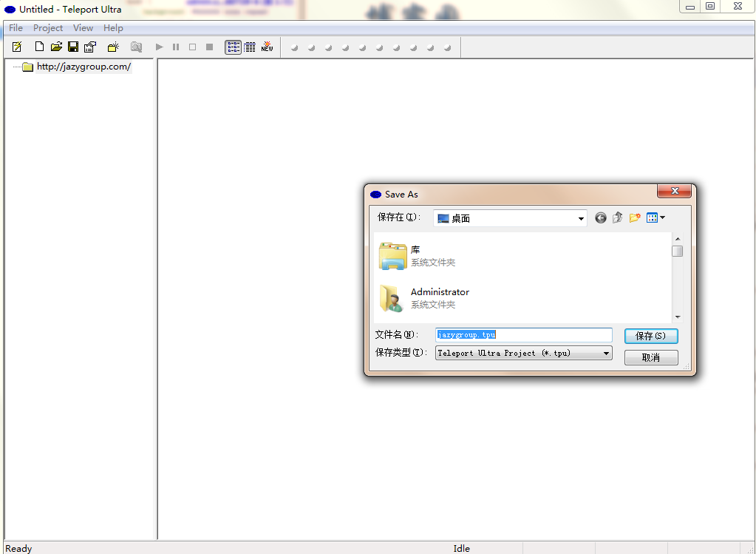
Task: Click the 取消 cancel button
Action: point(650,357)
